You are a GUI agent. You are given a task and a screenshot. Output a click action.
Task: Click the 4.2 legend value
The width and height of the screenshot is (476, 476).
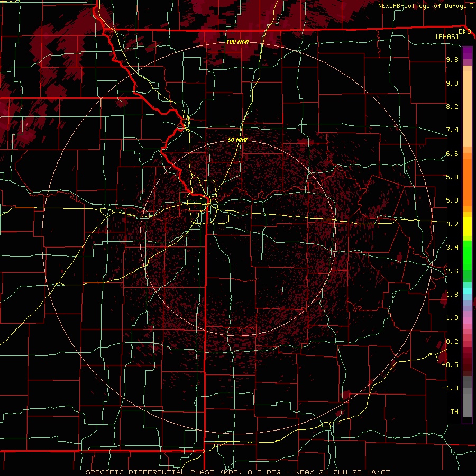[452, 224]
